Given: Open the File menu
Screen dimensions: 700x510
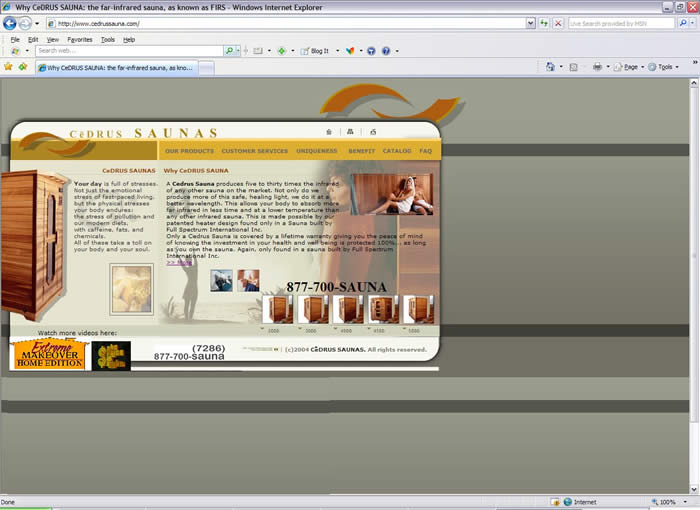Looking at the screenshot, I should coord(15,39).
